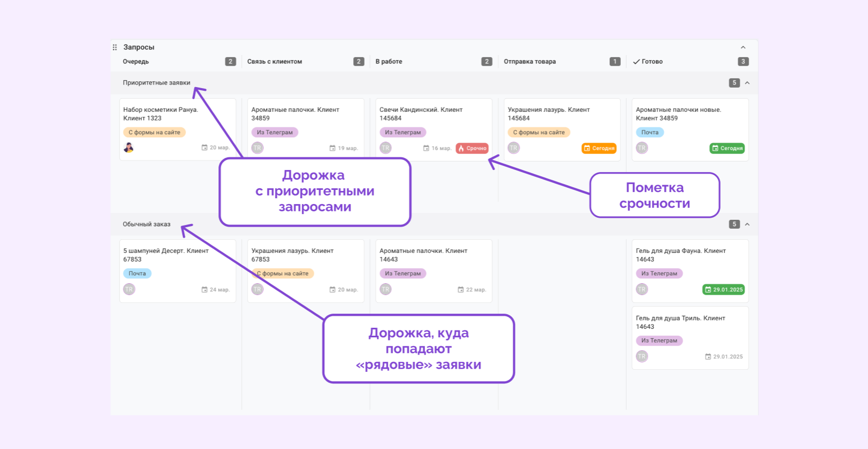Click С формы на сайте tag on Рануа card

tap(154, 133)
